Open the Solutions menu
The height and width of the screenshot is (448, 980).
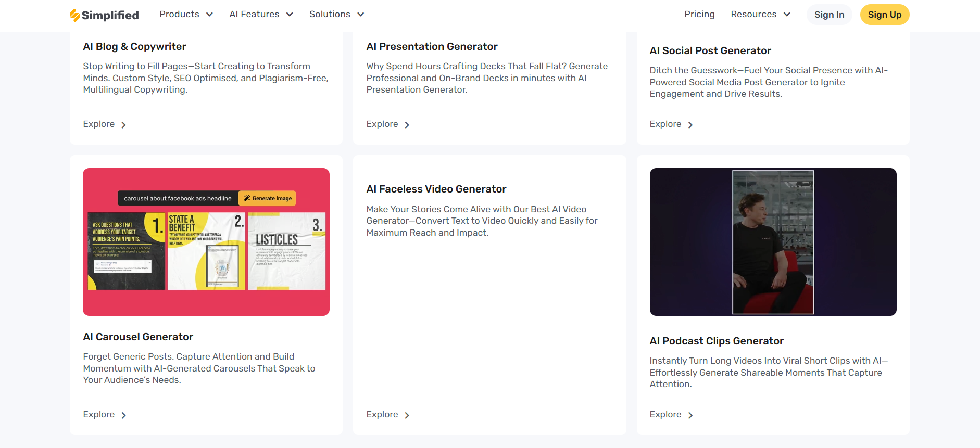click(x=330, y=15)
